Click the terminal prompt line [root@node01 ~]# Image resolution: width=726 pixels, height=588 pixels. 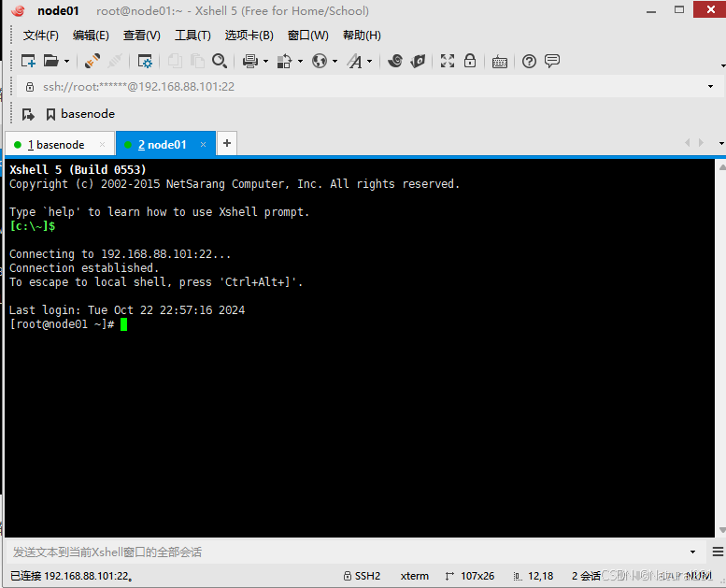pos(62,324)
